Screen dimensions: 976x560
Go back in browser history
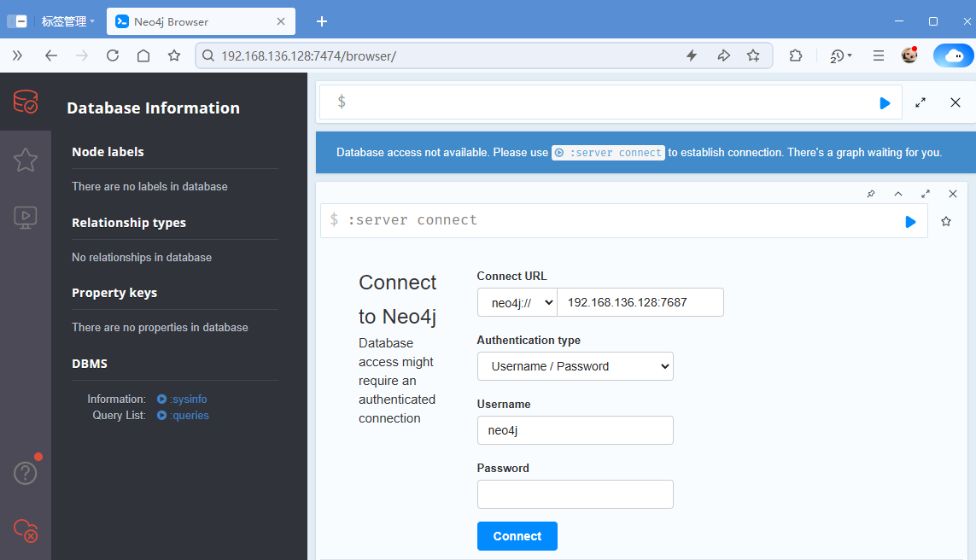click(51, 56)
